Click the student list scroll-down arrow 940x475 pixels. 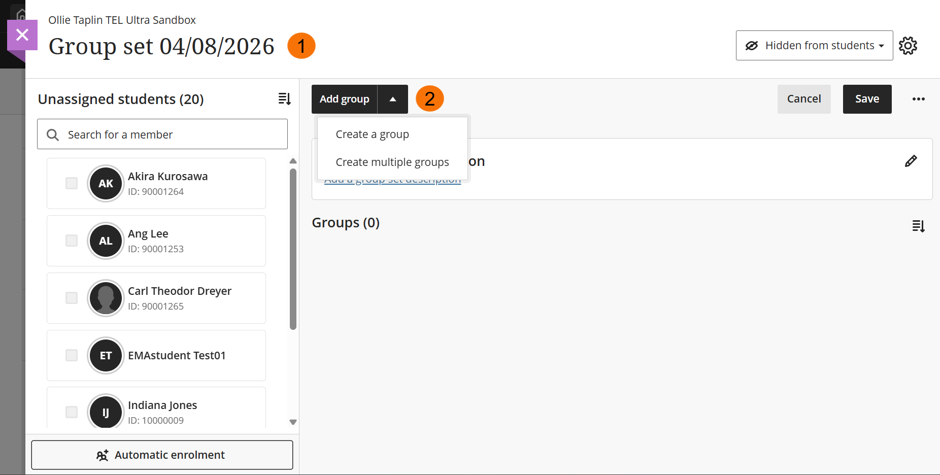pyautogui.click(x=293, y=422)
